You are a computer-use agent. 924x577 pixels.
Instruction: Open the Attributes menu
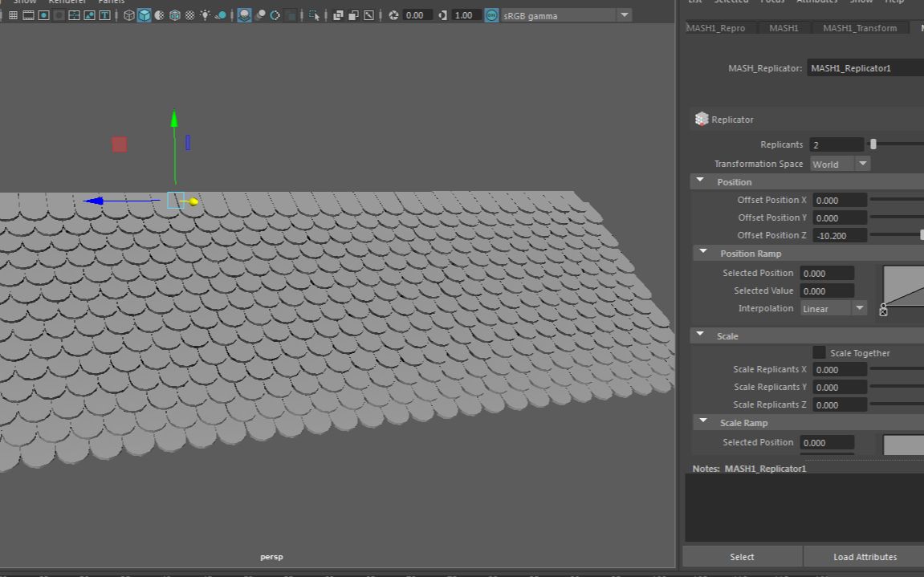click(817, 2)
